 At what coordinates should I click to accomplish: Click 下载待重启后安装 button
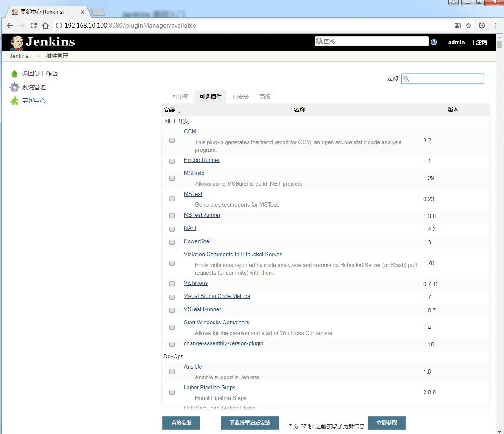250,423
